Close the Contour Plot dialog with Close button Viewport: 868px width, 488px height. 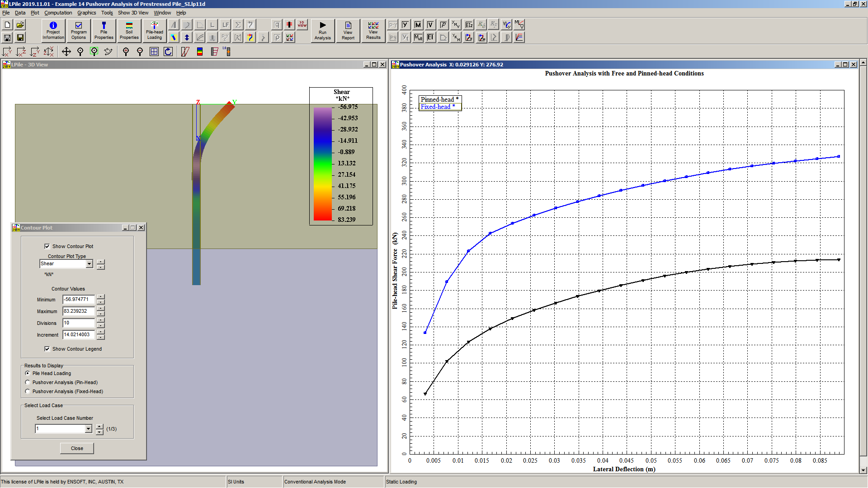click(x=77, y=448)
